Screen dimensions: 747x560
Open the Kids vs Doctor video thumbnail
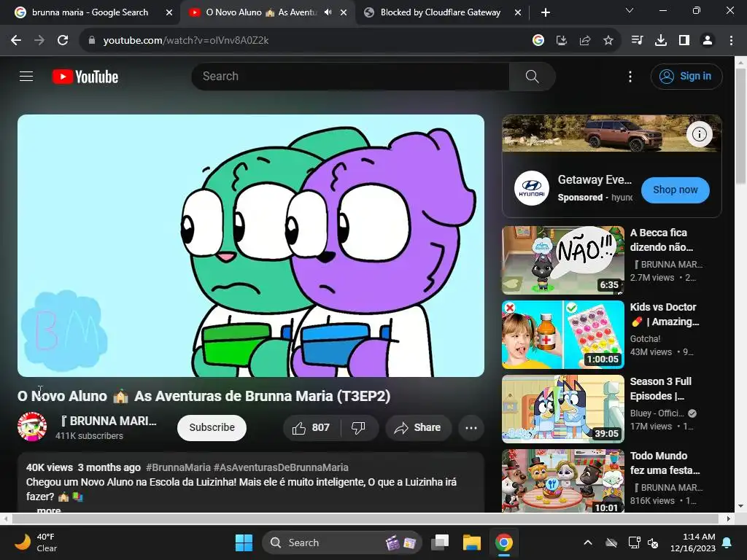(x=562, y=334)
